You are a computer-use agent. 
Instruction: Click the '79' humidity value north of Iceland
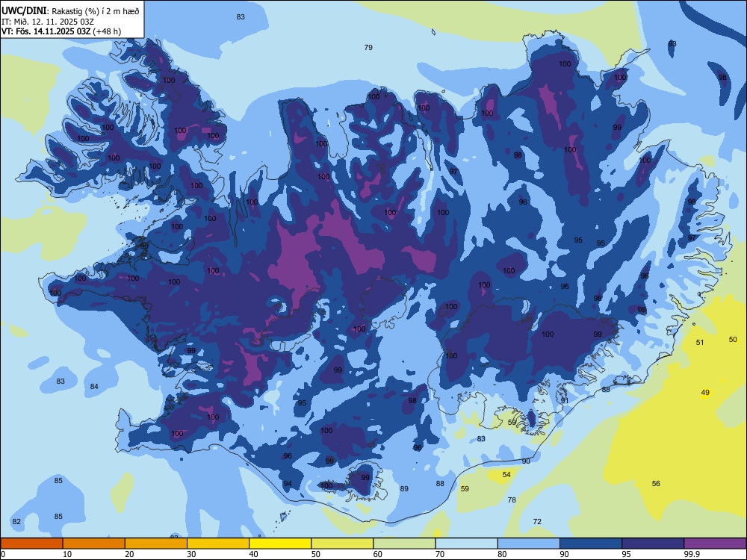click(x=368, y=47)
